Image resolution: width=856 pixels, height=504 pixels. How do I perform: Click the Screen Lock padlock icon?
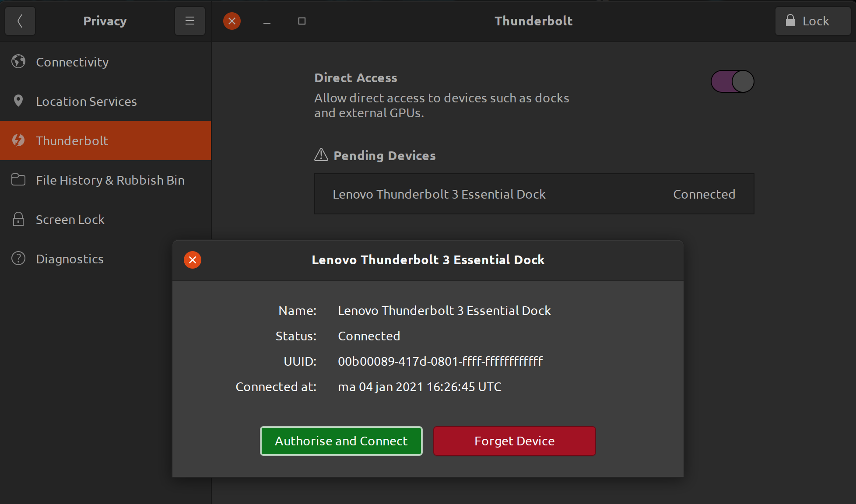pos(18,219)
